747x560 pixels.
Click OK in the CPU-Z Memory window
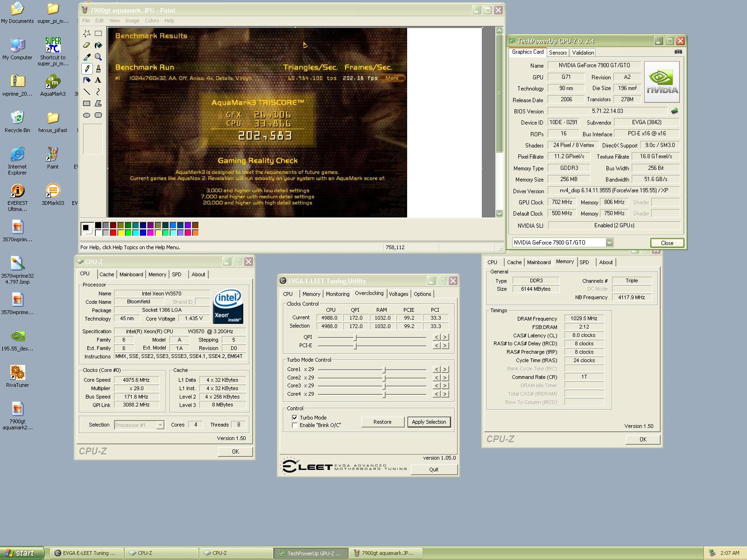pos(643,439)
